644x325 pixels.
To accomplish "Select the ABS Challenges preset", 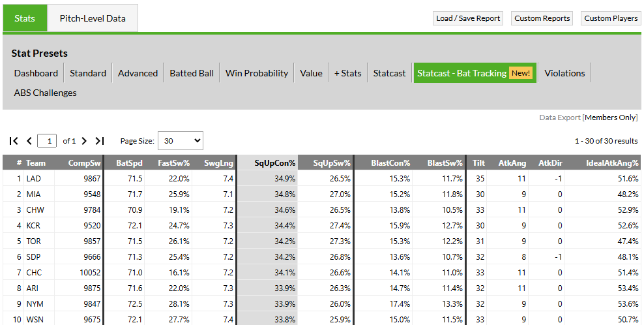I will pos(45,93).
